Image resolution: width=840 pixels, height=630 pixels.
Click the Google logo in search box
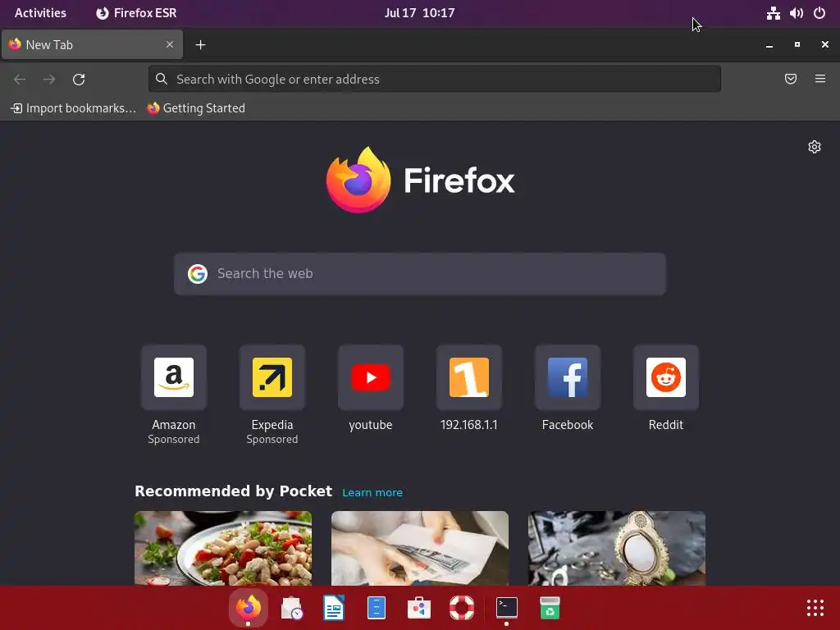tap(198, 274)
